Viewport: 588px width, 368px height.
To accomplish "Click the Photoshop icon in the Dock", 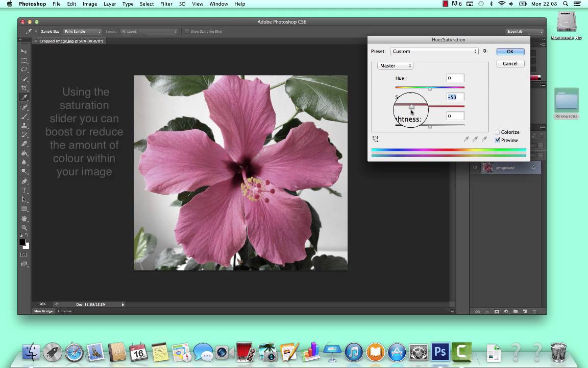I will pos(439,352).
